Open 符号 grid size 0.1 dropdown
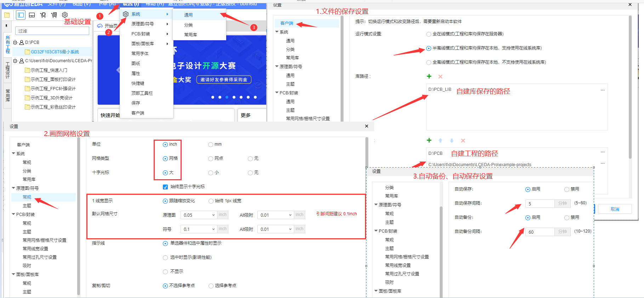This screenshot has width=644, height=298. coord(199,229)
